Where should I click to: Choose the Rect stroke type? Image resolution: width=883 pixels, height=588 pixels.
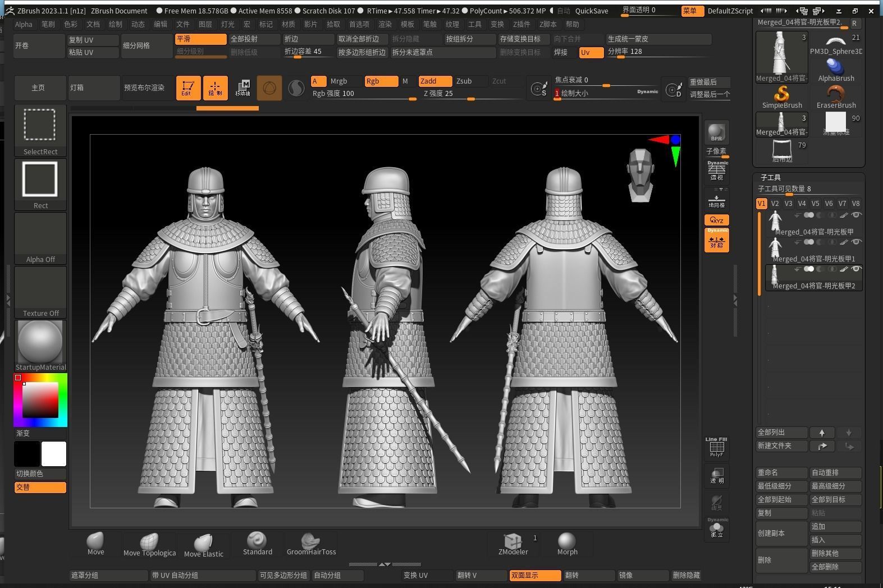pos(40,184)
